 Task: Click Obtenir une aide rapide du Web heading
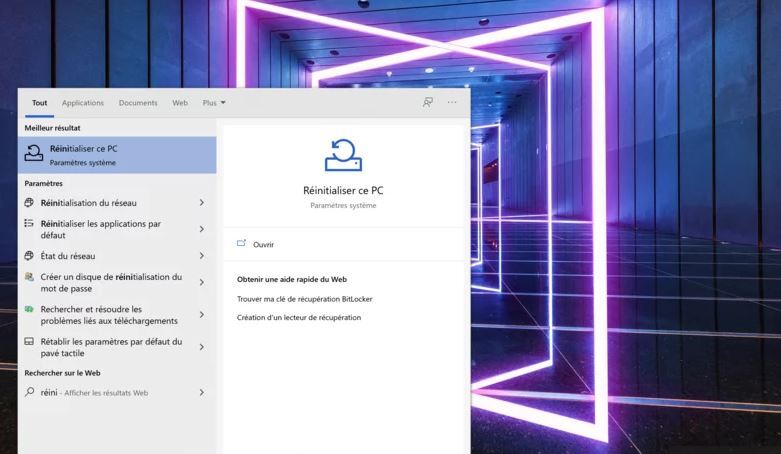(x=292, y=280)
